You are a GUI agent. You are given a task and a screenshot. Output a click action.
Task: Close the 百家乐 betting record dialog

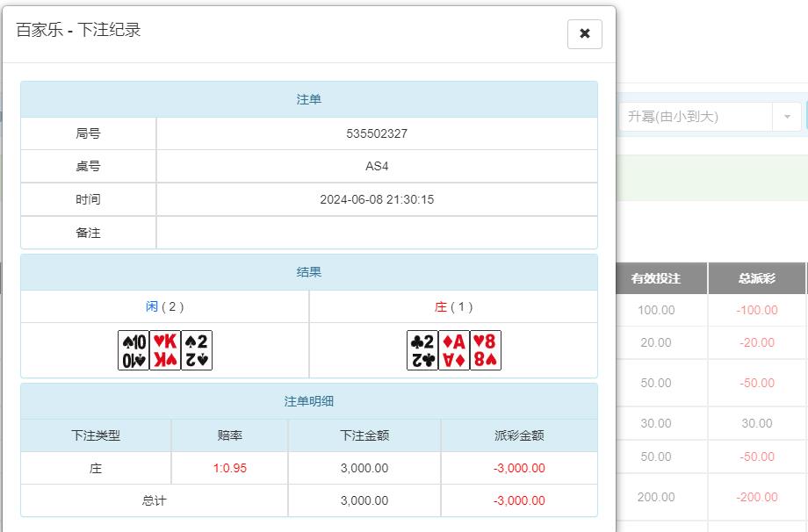tap(583, 34)
